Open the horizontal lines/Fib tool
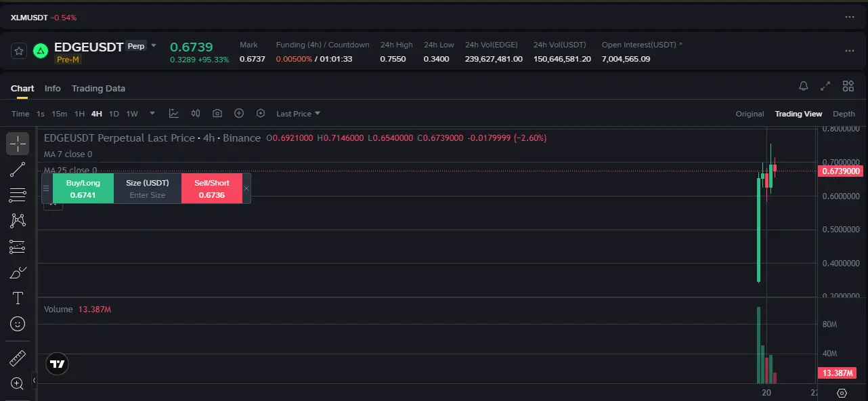 [x=18, y=195]
